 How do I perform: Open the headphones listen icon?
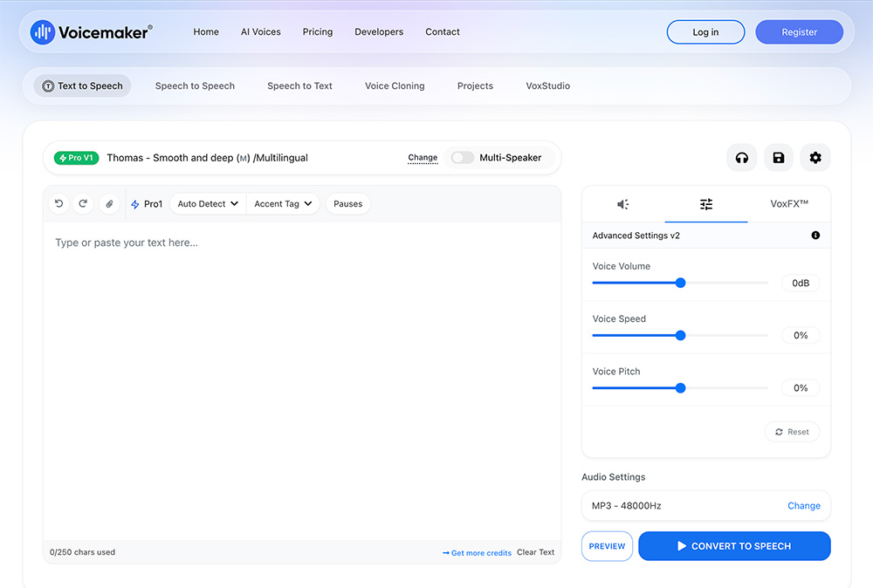click(x=741, y=158)
